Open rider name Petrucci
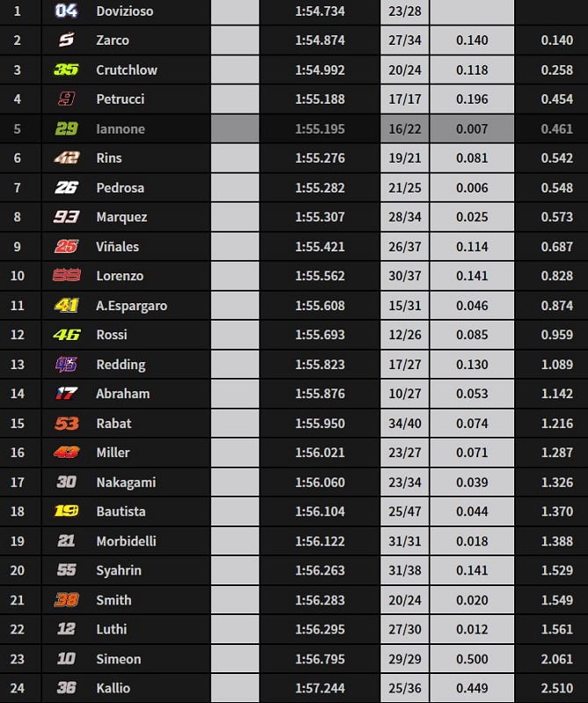 point(120,99)
